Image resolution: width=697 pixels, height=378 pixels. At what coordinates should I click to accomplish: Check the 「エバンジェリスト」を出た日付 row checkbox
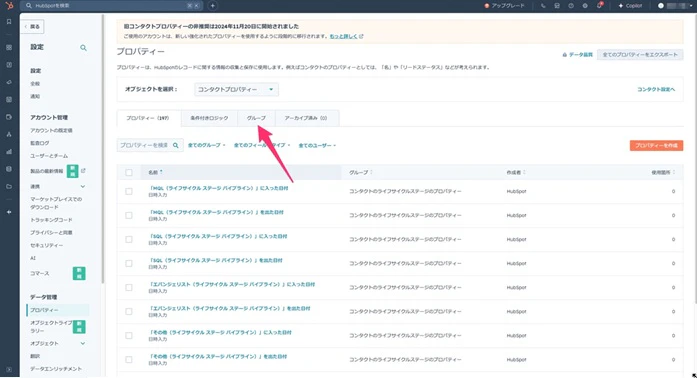click(x=129, y=311)
